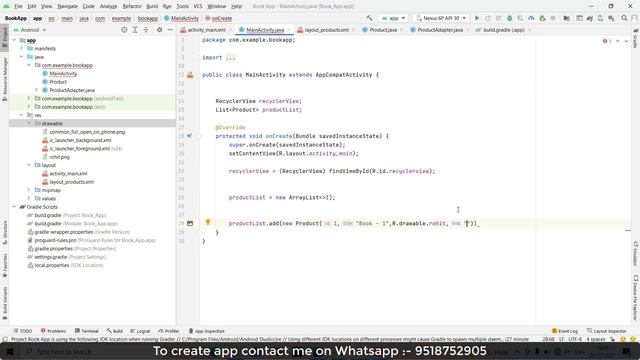Open the SDK Manager icon

tap(611, 18)
